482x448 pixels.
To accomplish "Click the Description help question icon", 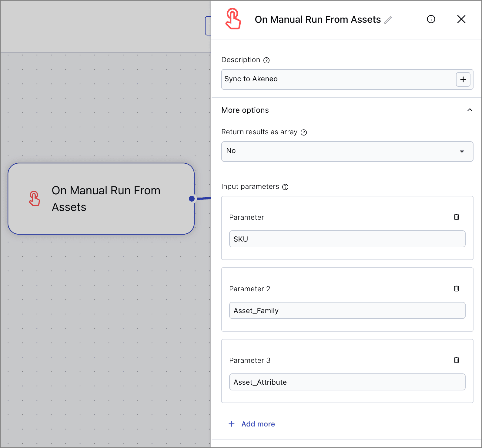I will (266, 60).
